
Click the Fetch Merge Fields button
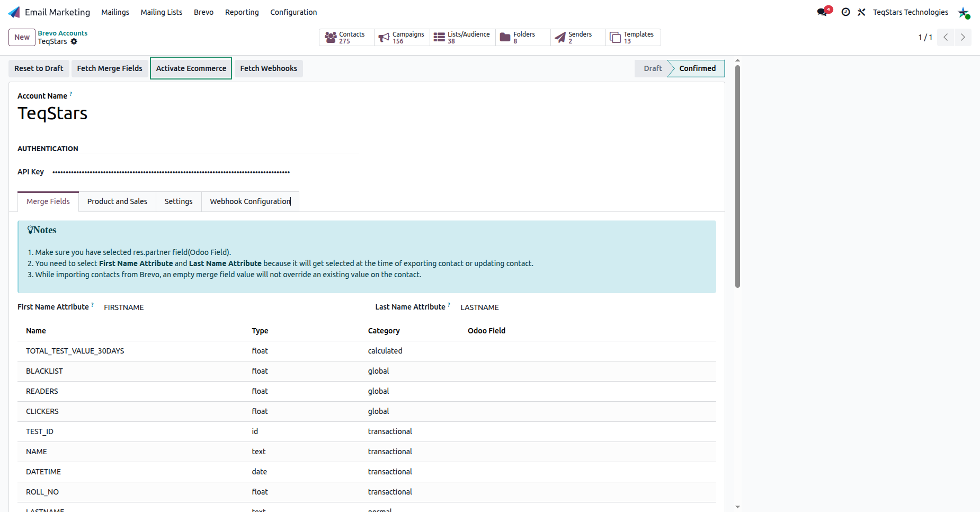(110, 68)
